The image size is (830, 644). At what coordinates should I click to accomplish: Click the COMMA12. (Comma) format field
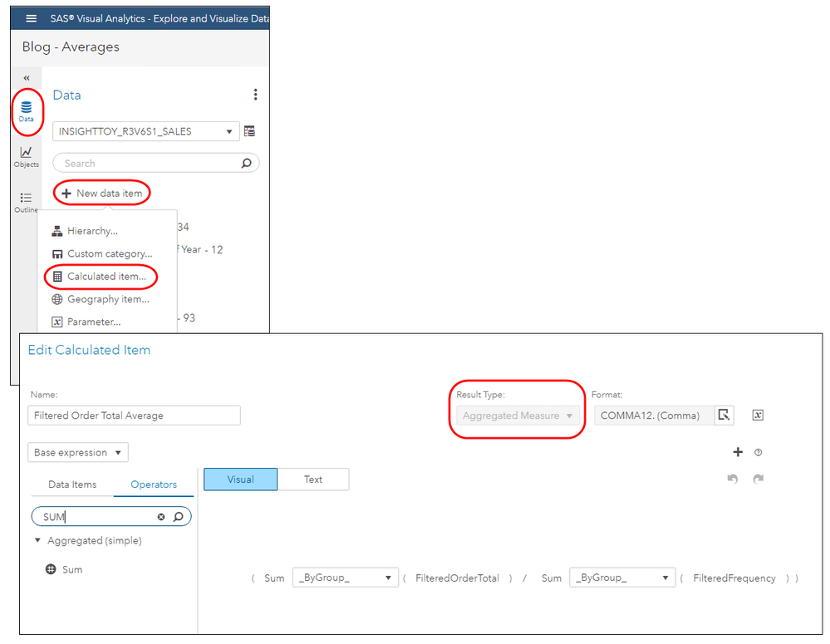(x=654, y=415)
